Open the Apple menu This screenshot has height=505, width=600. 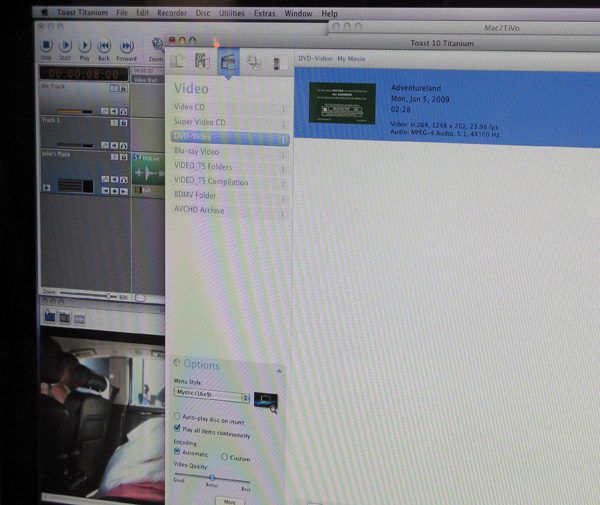pyautogui.click(x=45, y=12)
